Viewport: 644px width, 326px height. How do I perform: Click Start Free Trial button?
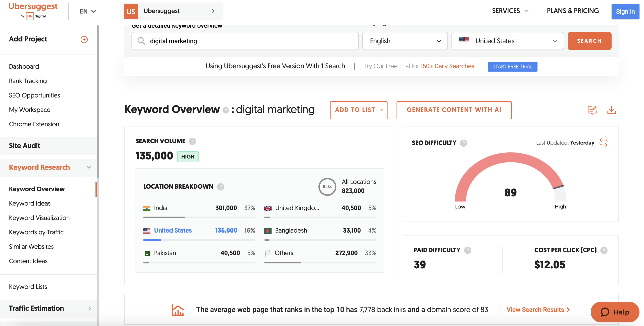pyautogui.click(x=512, y=66)
